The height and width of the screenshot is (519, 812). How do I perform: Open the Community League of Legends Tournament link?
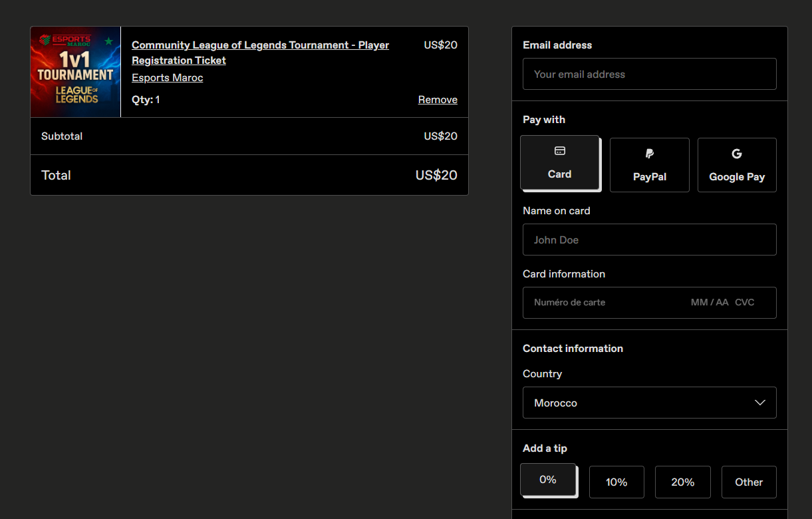(260, 53)
